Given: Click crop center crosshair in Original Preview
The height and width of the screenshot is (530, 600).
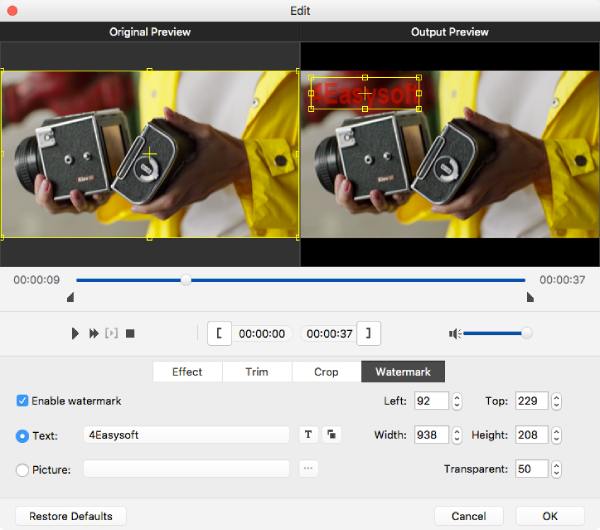Looking at the screenshot, I should [x=149, y=154].
